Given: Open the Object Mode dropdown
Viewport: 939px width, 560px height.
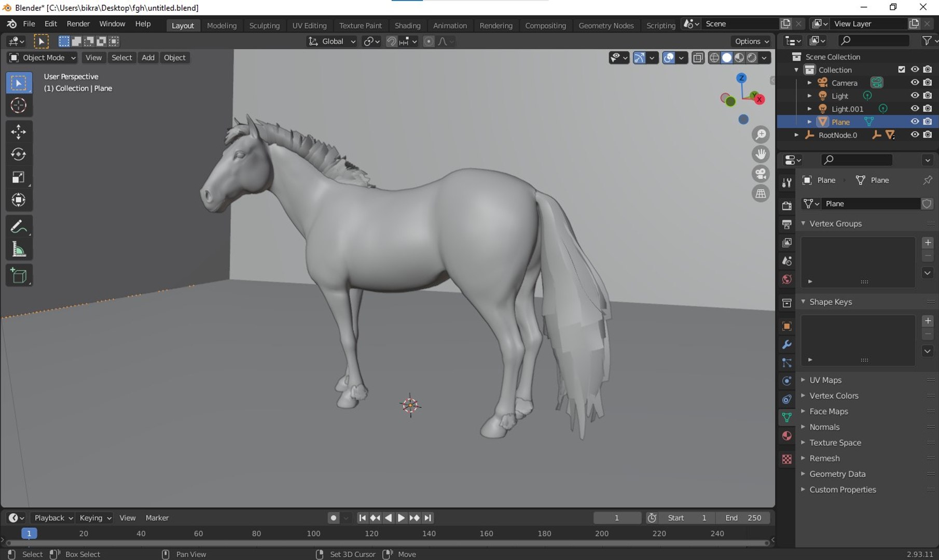Looking at the screenshot, I should pos(43,58).
